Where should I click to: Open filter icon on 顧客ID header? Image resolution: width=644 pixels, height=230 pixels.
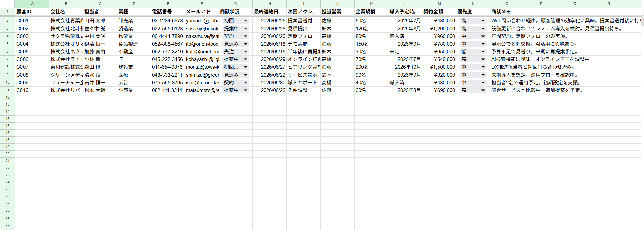(x=45, y=12)
